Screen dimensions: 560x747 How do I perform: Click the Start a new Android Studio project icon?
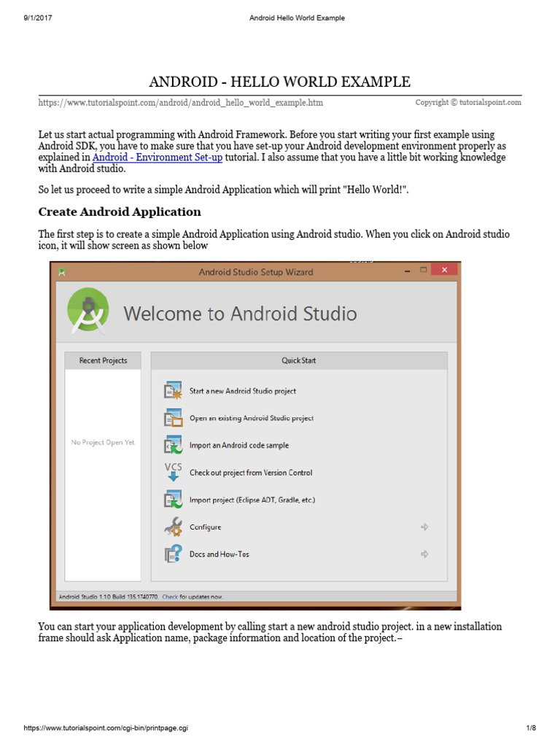(173, 390)
